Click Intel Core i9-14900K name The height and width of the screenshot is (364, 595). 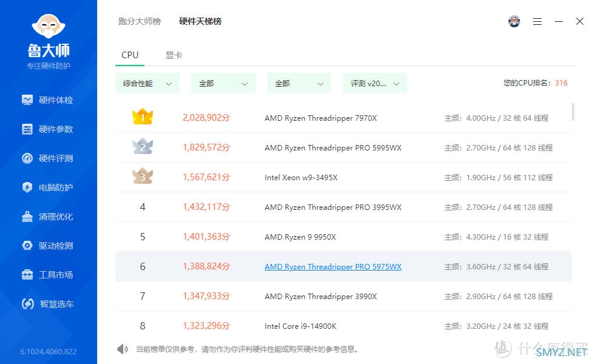[301, 326]
